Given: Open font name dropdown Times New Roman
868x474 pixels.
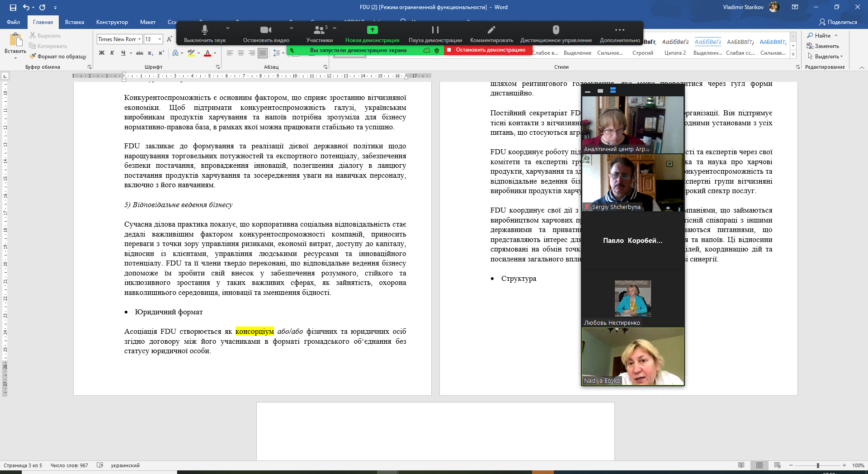Looking at the screenshot, I should point(140,39).
